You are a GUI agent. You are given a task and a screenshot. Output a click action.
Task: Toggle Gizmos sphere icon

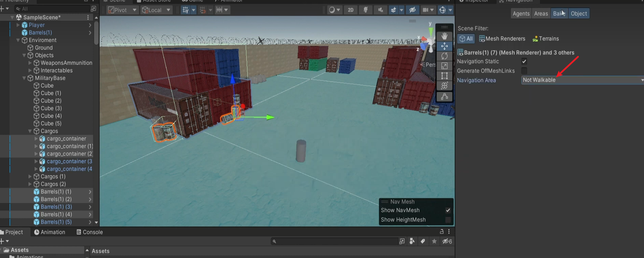click(x=442, y=10)
